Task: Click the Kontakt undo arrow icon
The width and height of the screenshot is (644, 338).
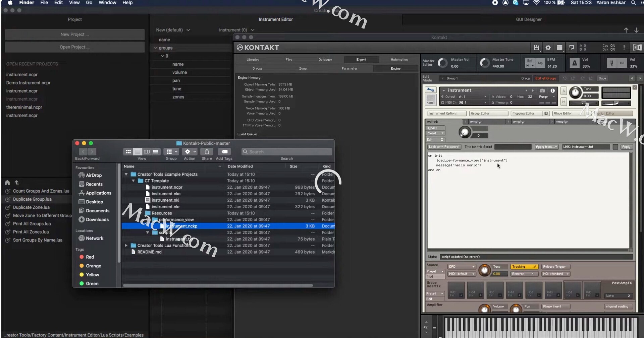Action: coord(565,78)
